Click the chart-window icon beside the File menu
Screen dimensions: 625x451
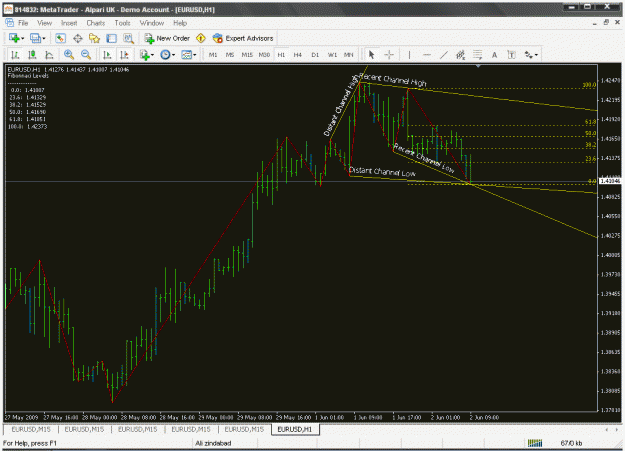[9, 23]
